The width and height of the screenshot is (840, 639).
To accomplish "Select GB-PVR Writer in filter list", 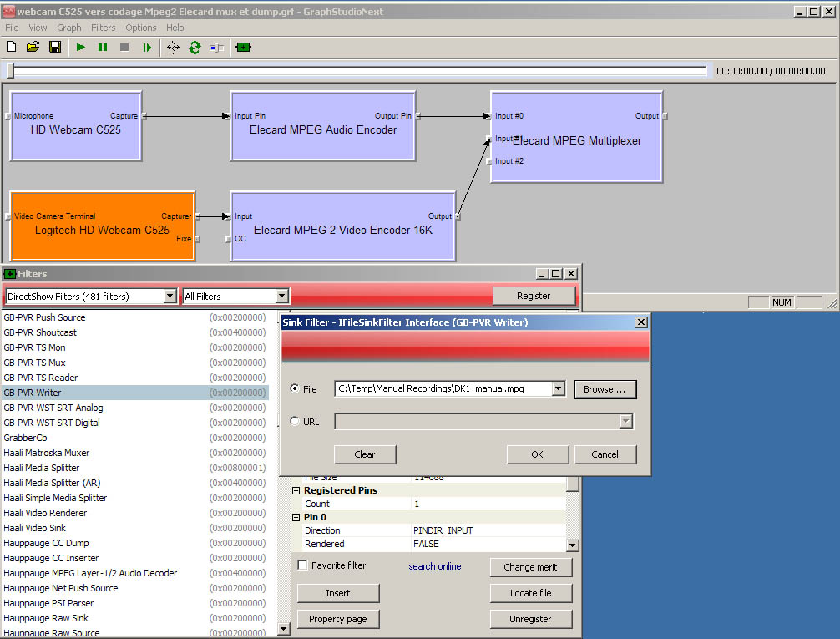I will click(x=135, y=393).
